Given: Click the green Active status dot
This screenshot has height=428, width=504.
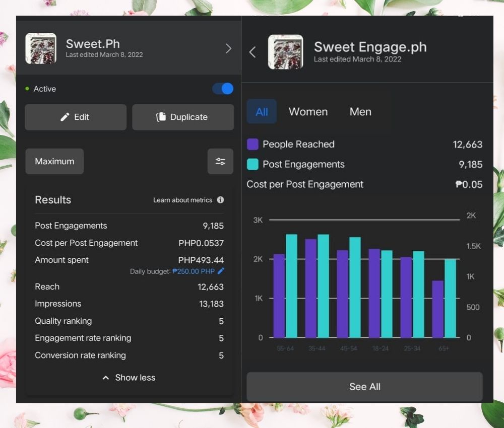Looking at the screenshot, I should [x=27, y=89].
